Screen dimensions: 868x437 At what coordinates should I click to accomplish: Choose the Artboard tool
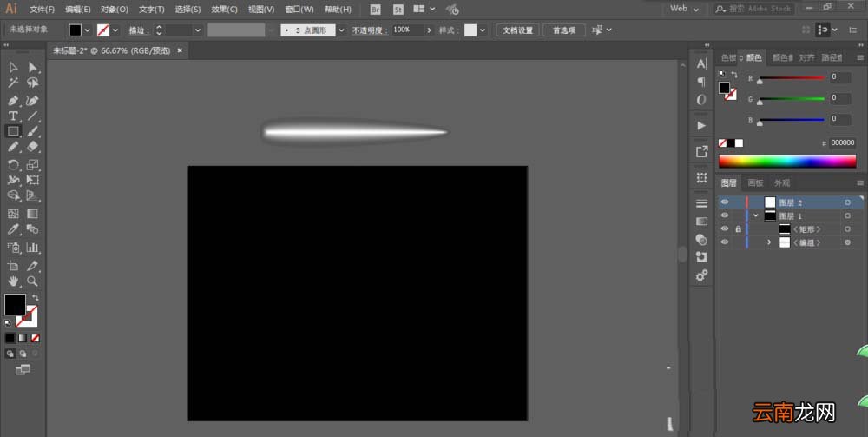[13, 266]
